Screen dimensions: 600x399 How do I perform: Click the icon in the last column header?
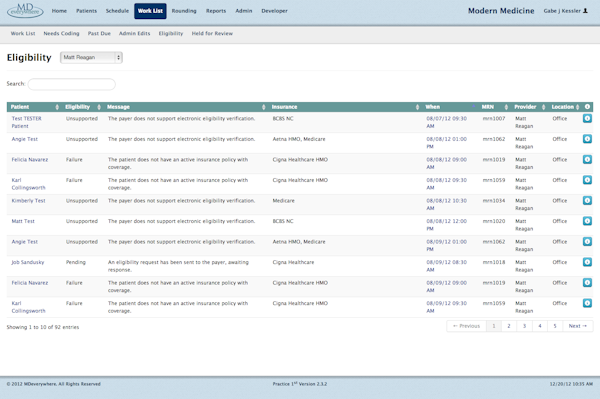coord(587,107)
